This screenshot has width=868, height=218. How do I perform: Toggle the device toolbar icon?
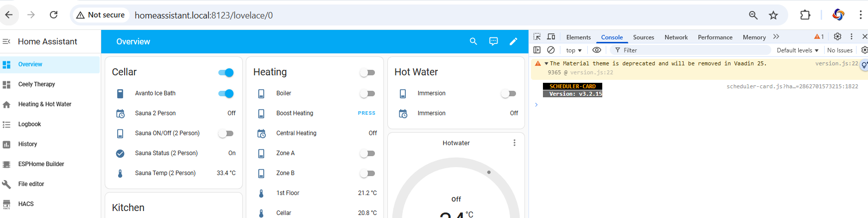tap(551, 37)
